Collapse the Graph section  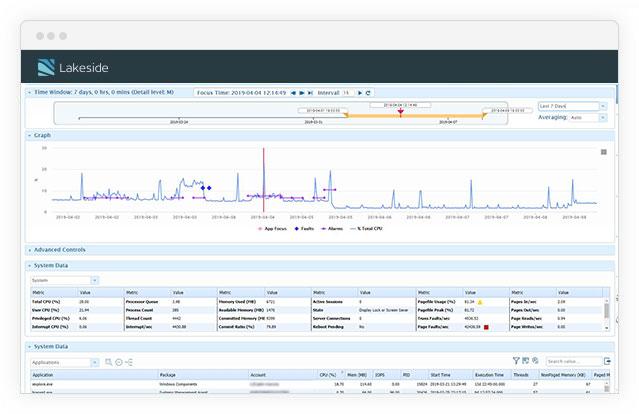click(29, 135)
